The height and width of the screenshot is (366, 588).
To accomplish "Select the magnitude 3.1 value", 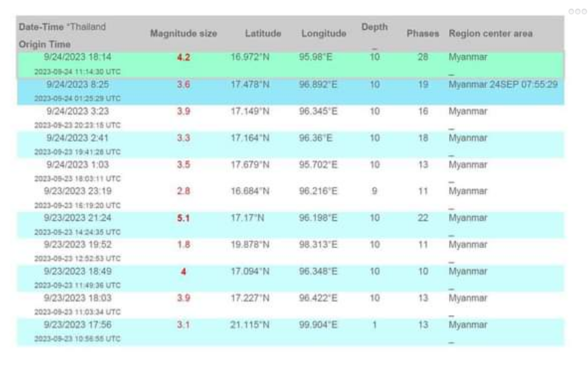I will (183, 324).
